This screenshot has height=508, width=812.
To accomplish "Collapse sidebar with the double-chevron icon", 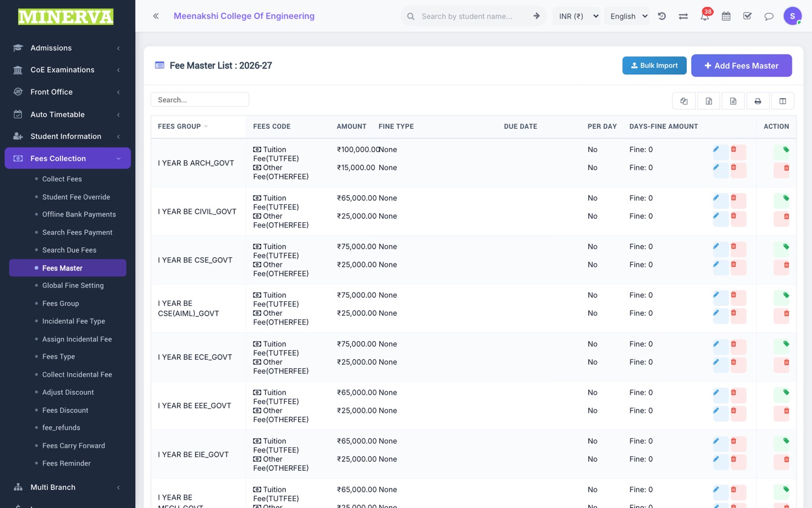I will click(x=155, y=16).
